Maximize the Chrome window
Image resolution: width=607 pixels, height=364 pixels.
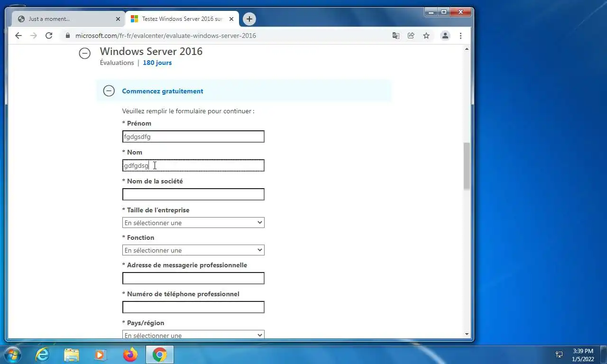[444, 12]
